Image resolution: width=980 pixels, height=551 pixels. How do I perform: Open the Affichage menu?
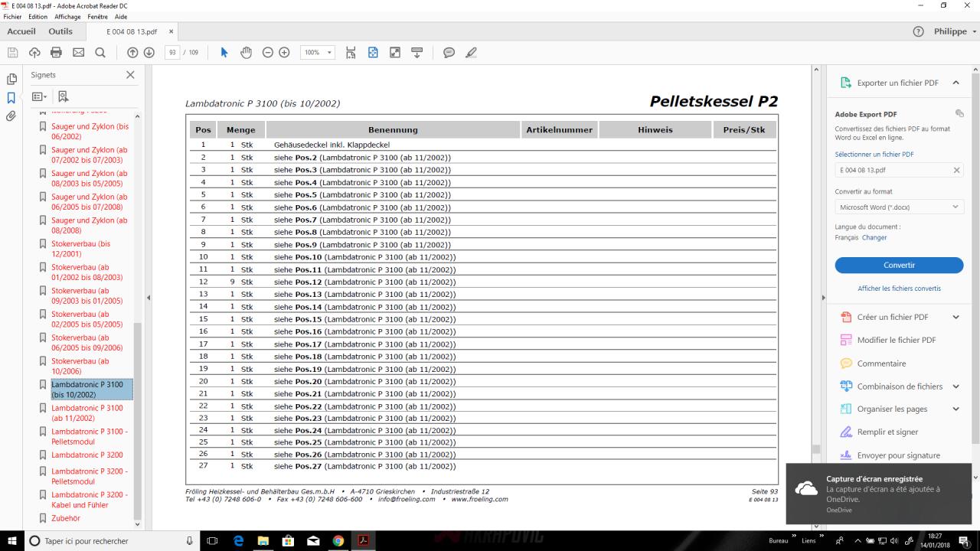coord(67,17)
